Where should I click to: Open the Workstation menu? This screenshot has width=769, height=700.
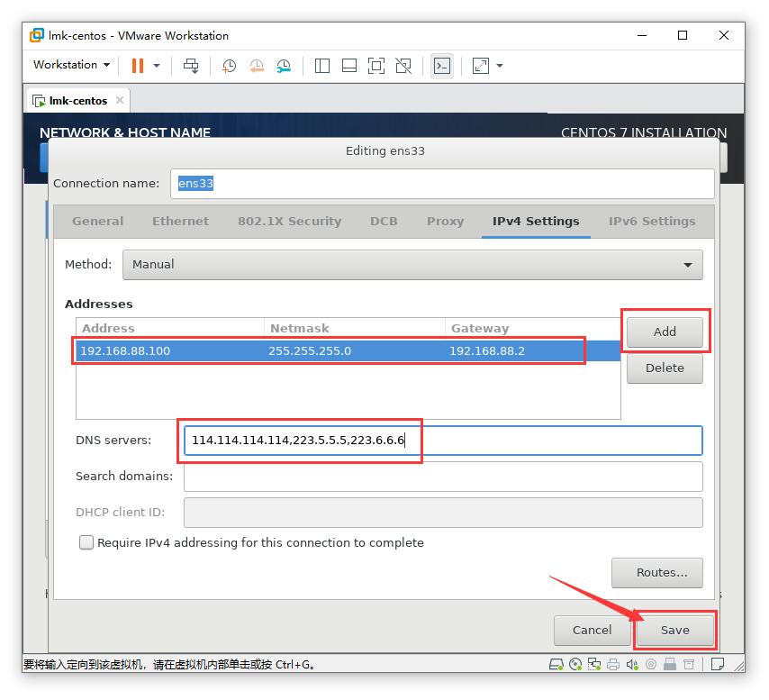point(71,65)
